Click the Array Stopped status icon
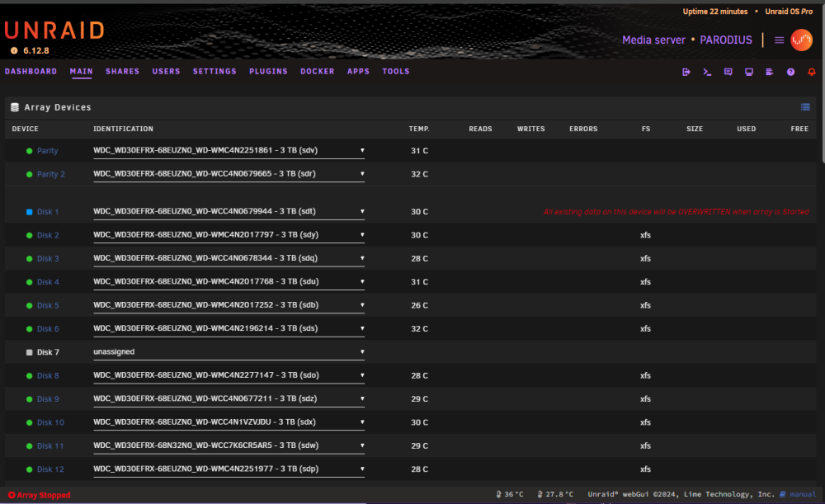825x504 pixels. click(x=12, y=495)
